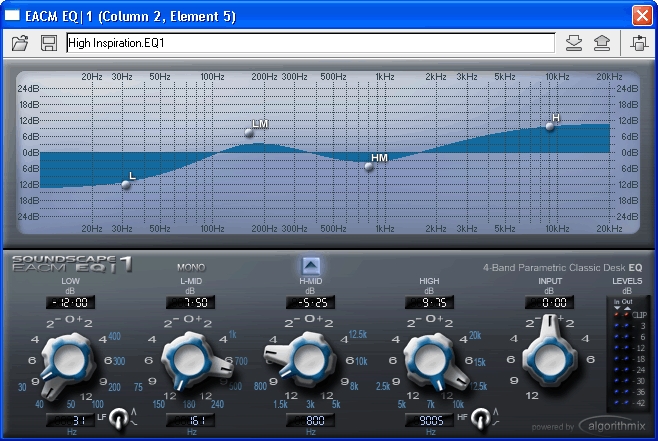The image size is (658, 441).
Task: Open a preset file via folder icon
Action: pyautogui.click(x=20, y=43)
